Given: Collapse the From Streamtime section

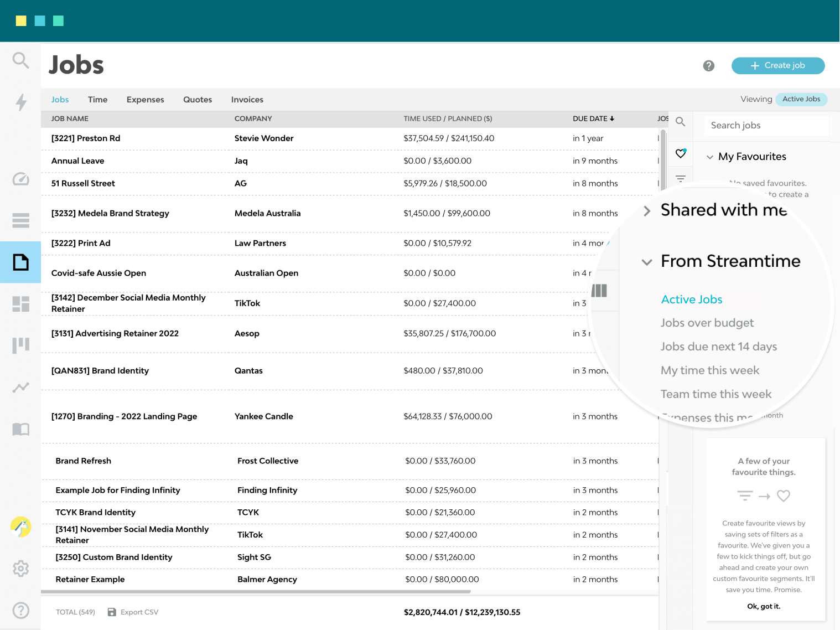Looking at the screenshot, I should (647, 262).
